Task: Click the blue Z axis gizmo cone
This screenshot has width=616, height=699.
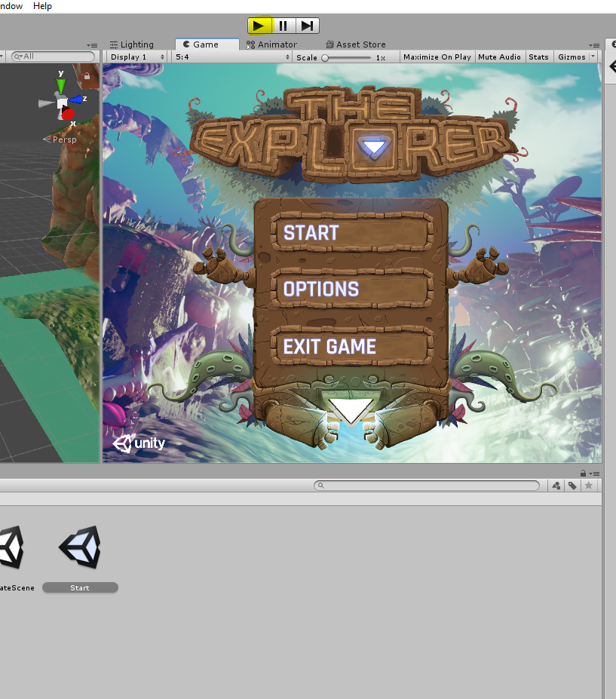Action: tap(77, 100)
